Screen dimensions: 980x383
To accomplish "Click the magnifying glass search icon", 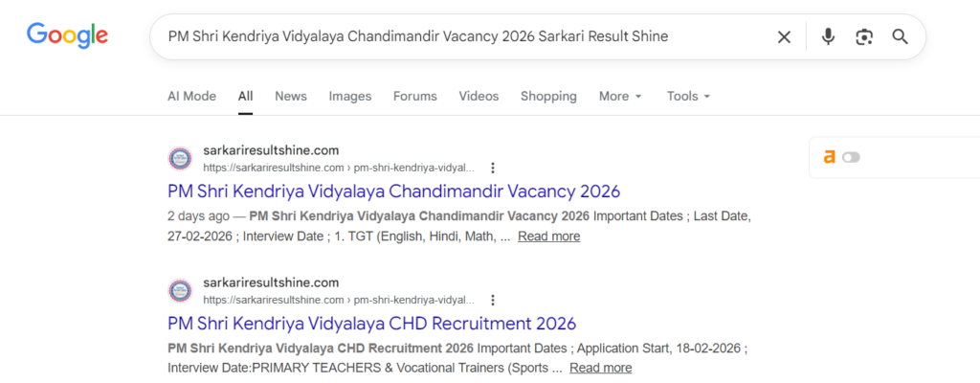I will point(900,36).
